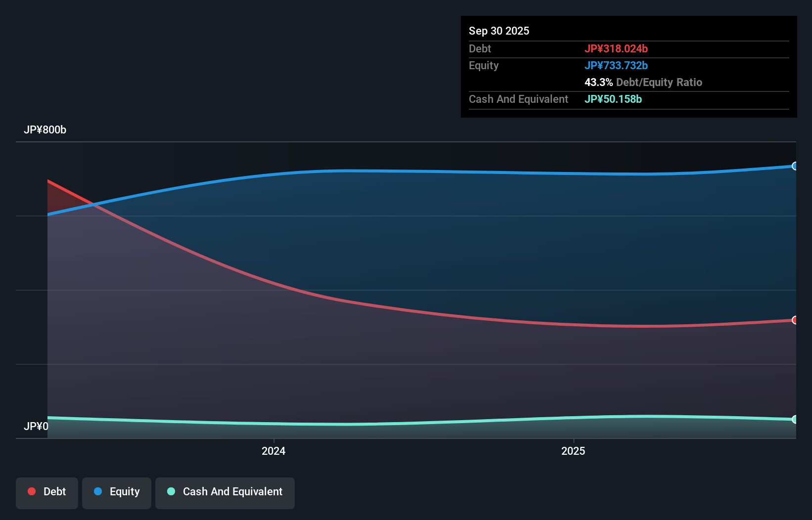Click the JP¥800b gridline label
The height and width of the screenshot is (520, 812).
pos(45,130)
